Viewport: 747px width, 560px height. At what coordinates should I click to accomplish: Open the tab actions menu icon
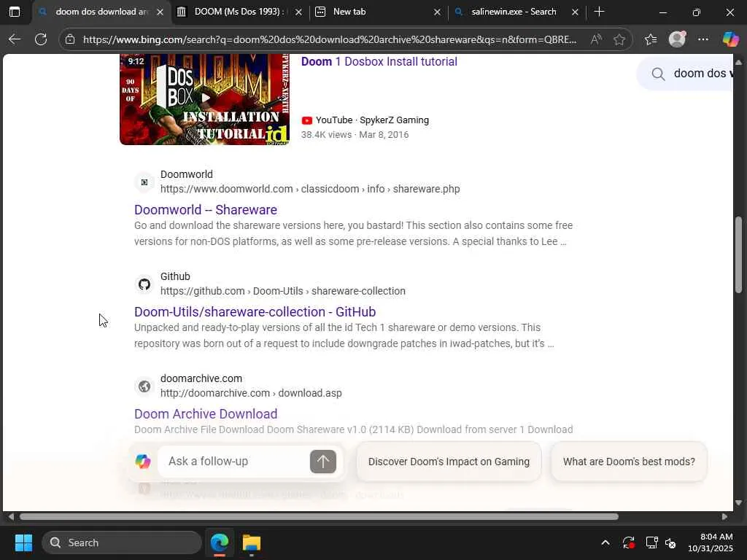click(15, 12)
